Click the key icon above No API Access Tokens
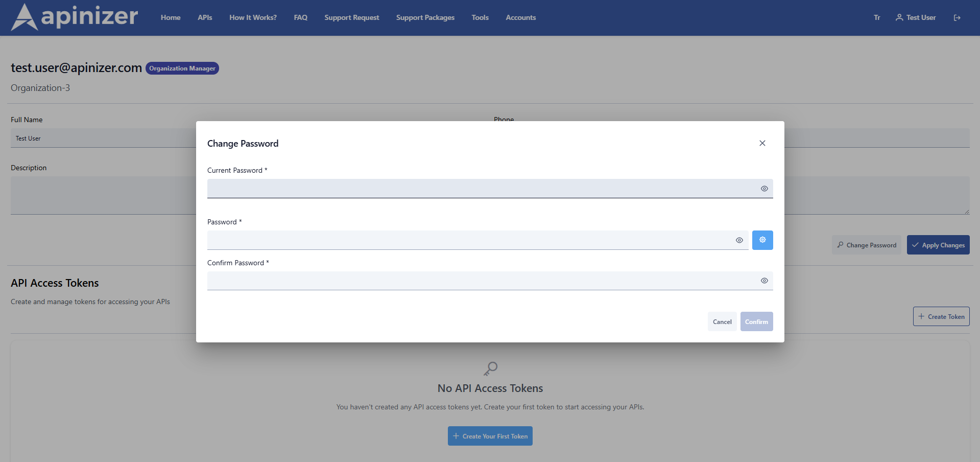This screenshot has width=980, height=462. [490, 368]
